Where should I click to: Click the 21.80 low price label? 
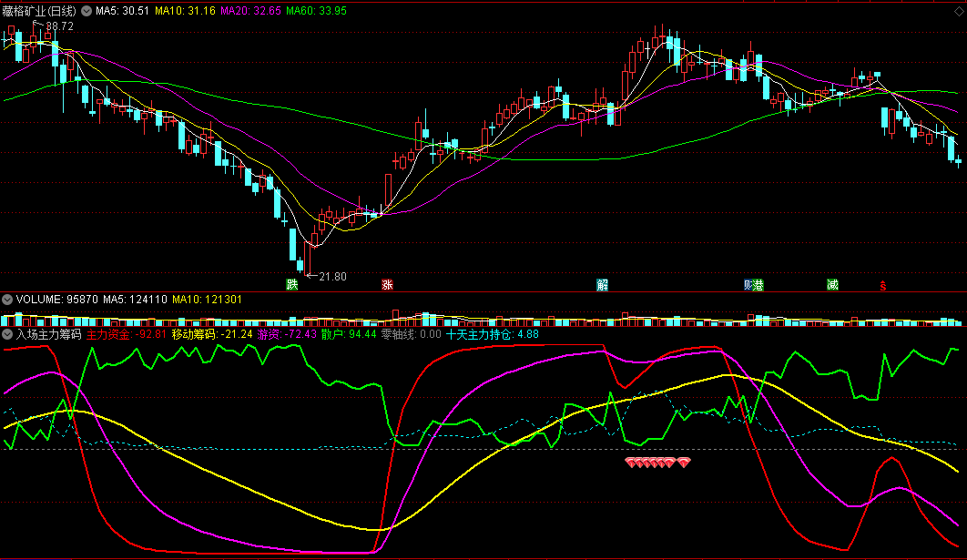pos(333,277)
